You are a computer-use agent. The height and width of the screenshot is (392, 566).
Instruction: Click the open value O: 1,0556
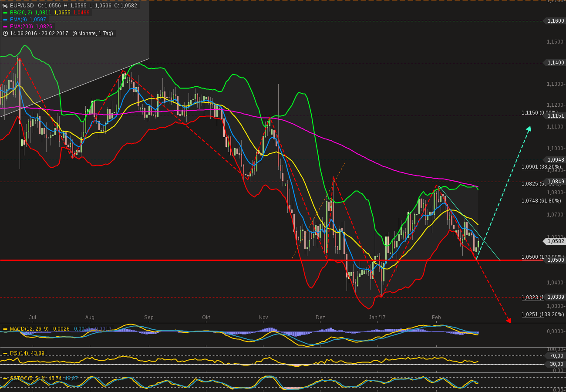[50, 6]
